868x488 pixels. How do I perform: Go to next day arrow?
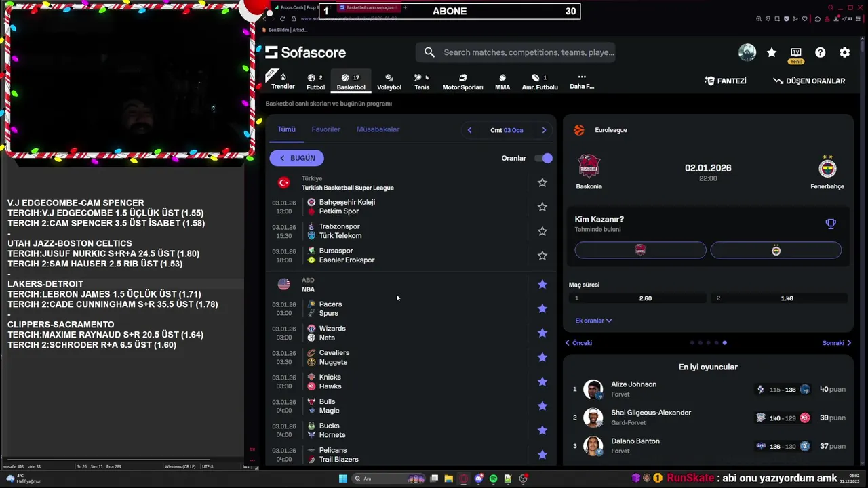(544, 130)
